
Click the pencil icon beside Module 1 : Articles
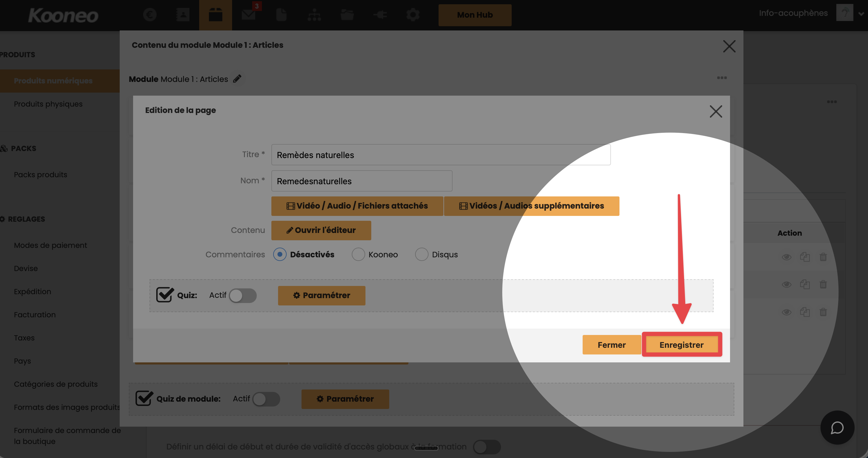[237, 79]
